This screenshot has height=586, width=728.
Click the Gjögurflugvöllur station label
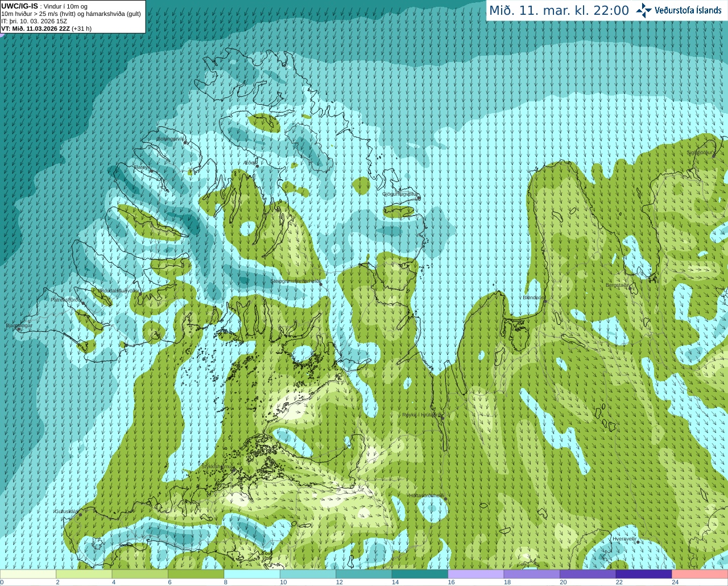(400, 194)
